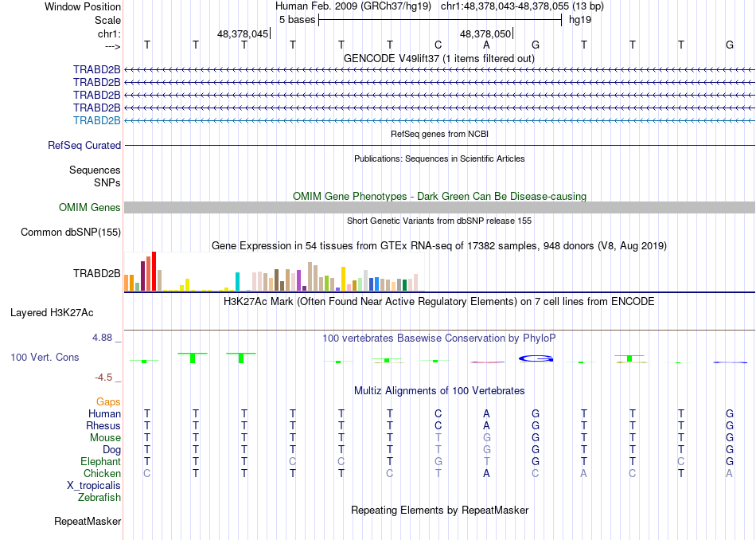Click the Common dbSNP(155) label
Screen dimensions: 756x540
click(x=71, y=232)
